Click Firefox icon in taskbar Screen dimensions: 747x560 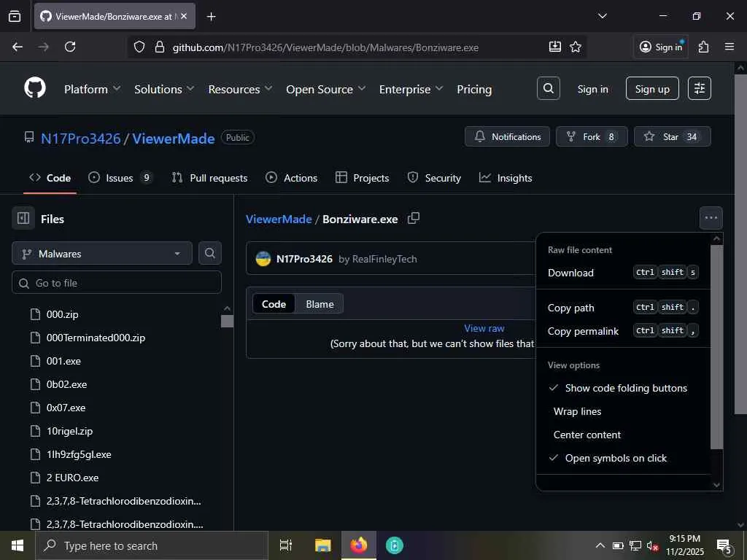(359, 545)
